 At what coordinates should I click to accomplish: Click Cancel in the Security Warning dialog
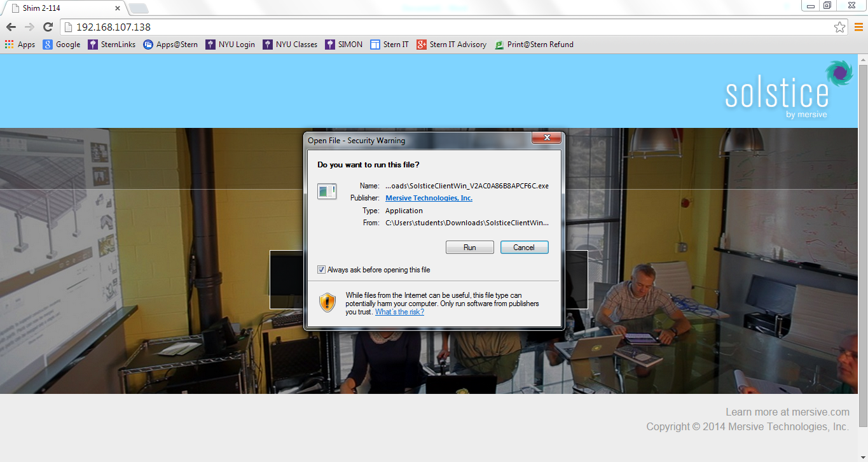(x=524, y=248)
